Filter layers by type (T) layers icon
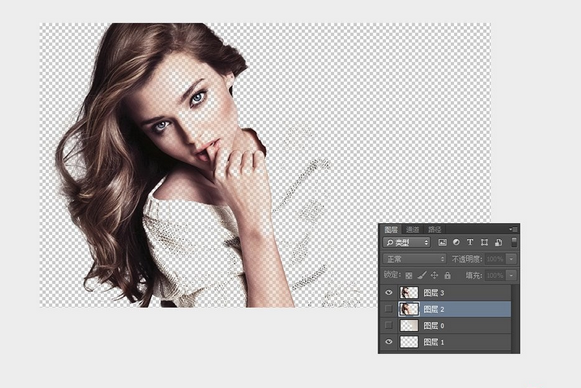This screenshot has width=581, height=388. 470,242
